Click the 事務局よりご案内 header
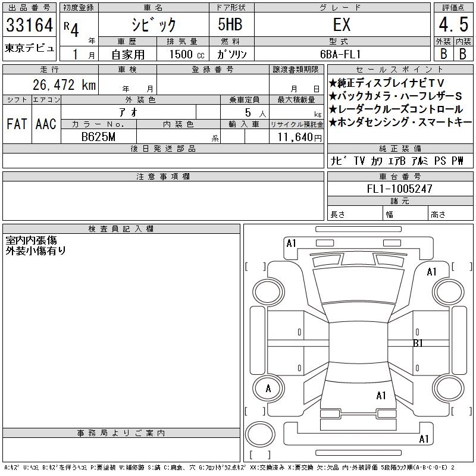 (x=121, y=433)
